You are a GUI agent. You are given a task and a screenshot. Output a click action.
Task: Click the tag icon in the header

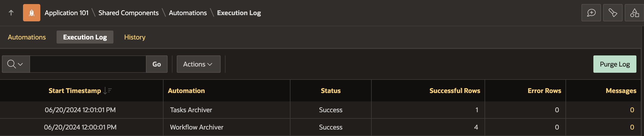point(613,13)
